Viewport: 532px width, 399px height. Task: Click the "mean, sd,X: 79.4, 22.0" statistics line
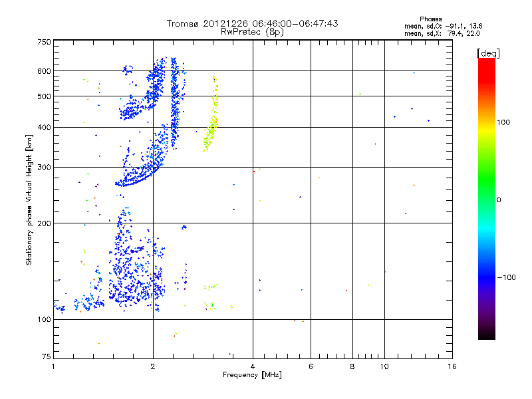(442, 33)
